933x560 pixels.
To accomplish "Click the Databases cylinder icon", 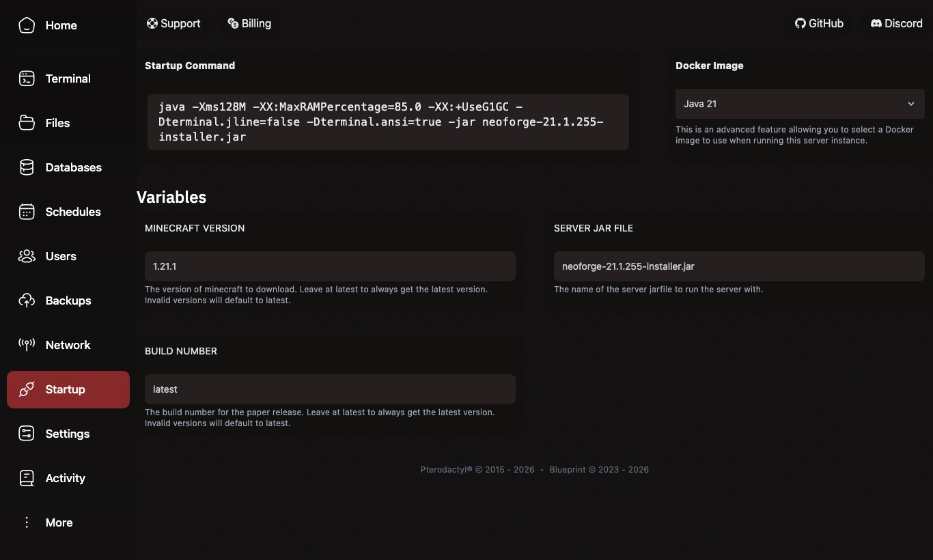I will click(27, 167).
